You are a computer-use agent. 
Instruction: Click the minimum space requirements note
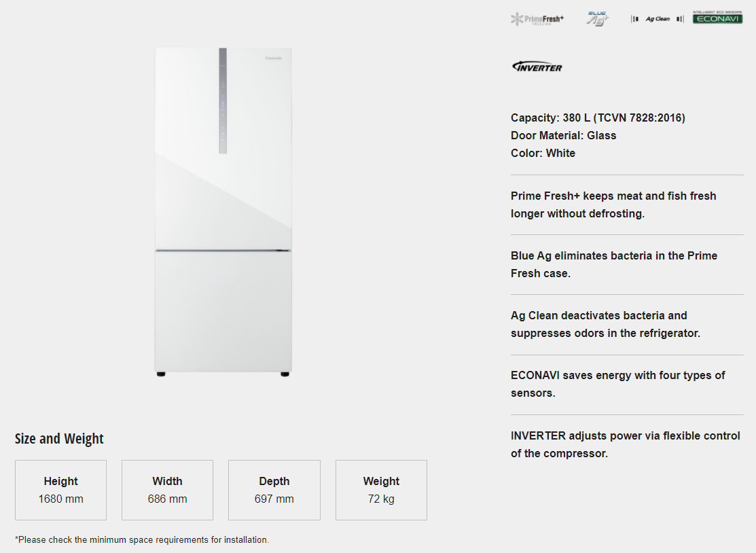click(x=142, y=540)
